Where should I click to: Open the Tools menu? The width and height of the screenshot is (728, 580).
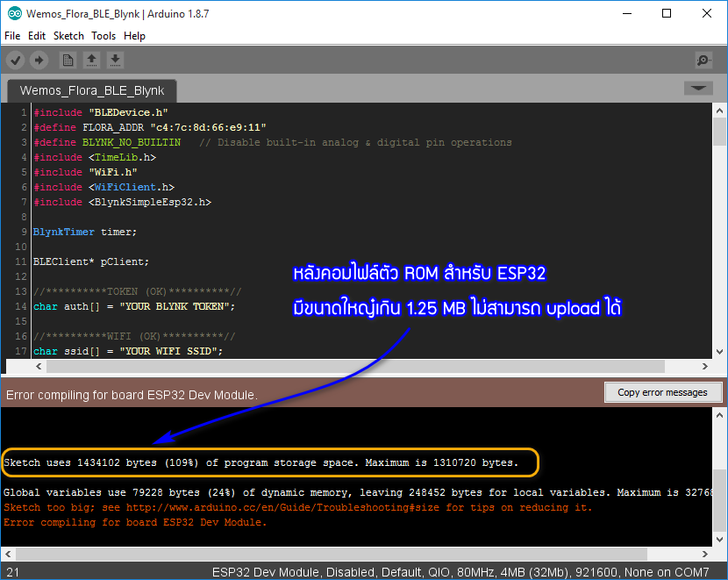pyautogui.click(x=103, y=36)
